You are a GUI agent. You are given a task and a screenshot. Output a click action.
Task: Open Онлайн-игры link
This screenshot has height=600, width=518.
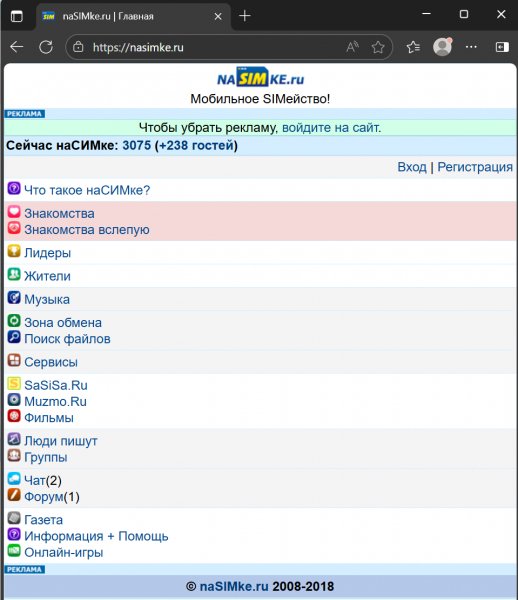(64, 553)
